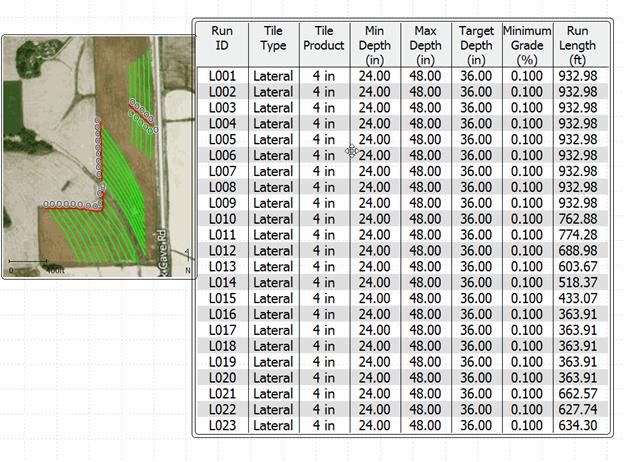Click the 36.00 target depth in row L021
The image size is (624, 462).
(x=476, y=394)
